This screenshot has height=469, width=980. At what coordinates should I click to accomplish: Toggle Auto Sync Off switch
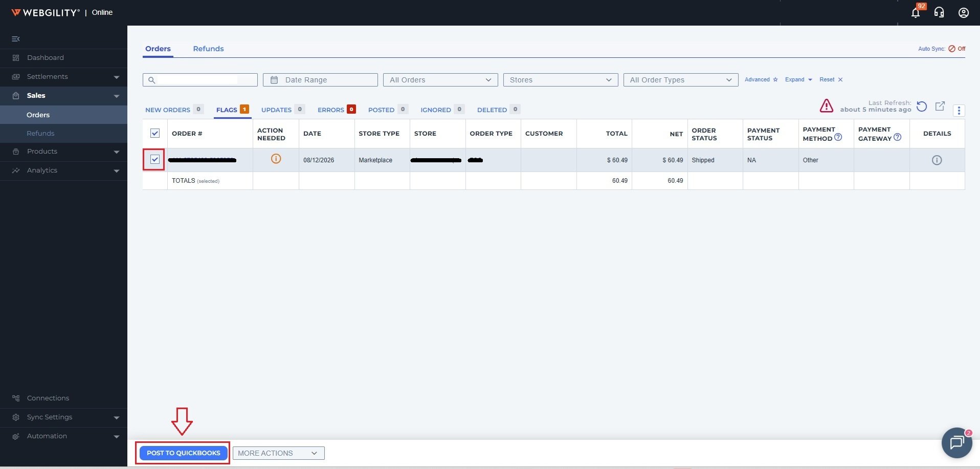[956, 49]
